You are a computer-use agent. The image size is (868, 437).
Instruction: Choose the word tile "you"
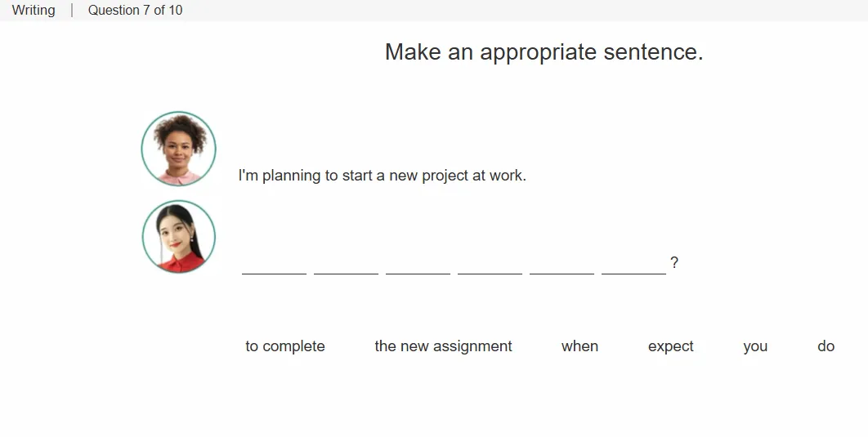pos(755,346)
